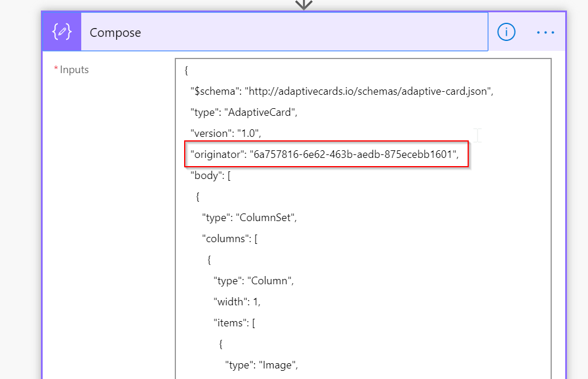Click the "body": [ line
The width and height of the screenshot is (588, 379).
(x=210, y=175)
